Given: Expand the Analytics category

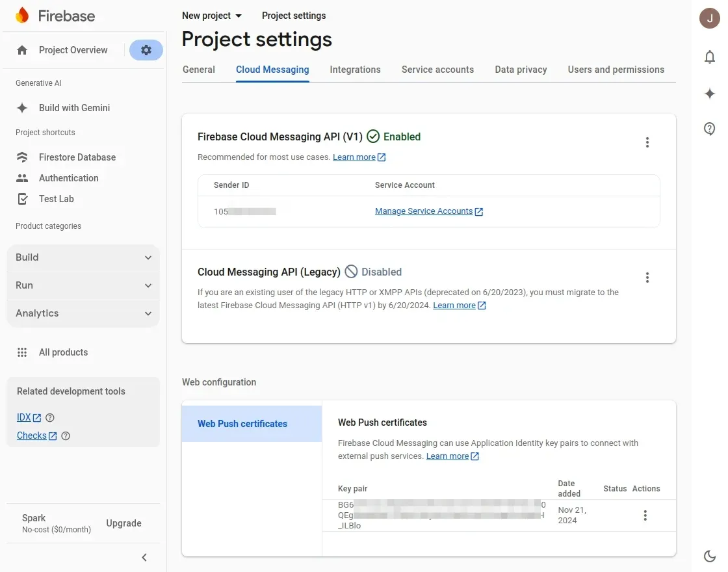Looking at the screenshot, I should tap(83, 313).
